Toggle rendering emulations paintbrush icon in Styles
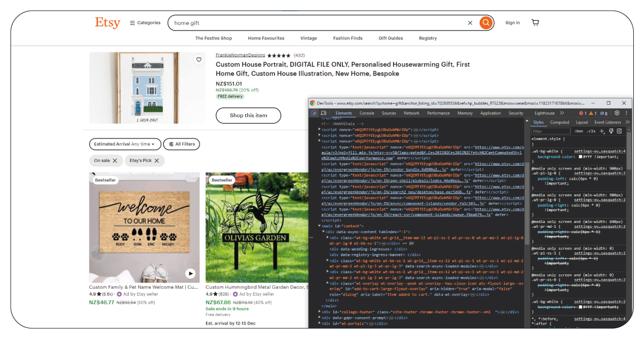 (611, 131)
